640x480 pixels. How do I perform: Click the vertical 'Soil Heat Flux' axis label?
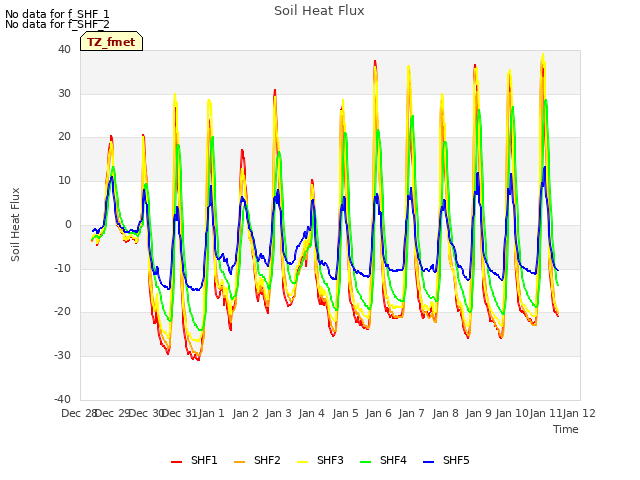(15, 224)
